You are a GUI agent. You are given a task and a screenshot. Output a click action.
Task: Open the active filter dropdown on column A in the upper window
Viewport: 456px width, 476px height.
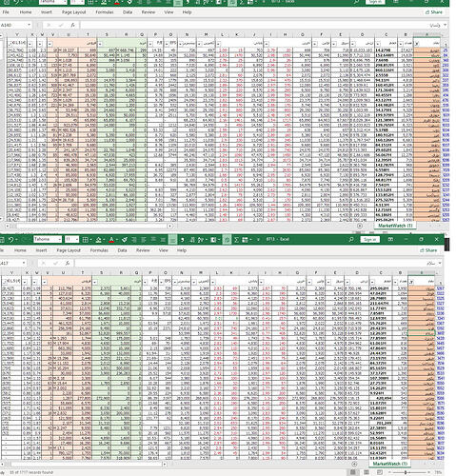click(x=417, y=44)
